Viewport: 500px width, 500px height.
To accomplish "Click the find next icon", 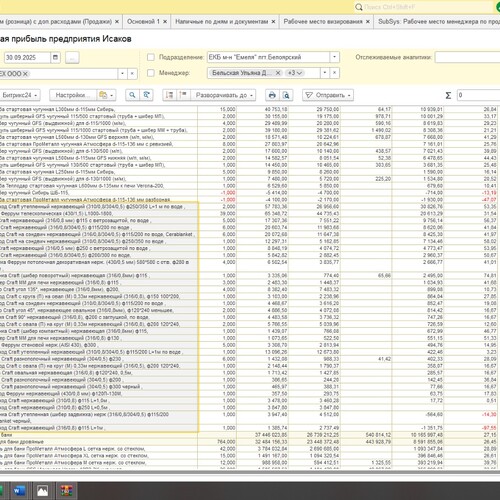I will 146,95.
